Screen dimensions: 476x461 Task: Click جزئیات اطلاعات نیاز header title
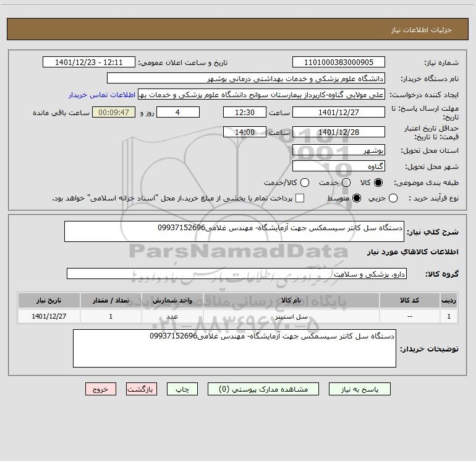[422, 30]
